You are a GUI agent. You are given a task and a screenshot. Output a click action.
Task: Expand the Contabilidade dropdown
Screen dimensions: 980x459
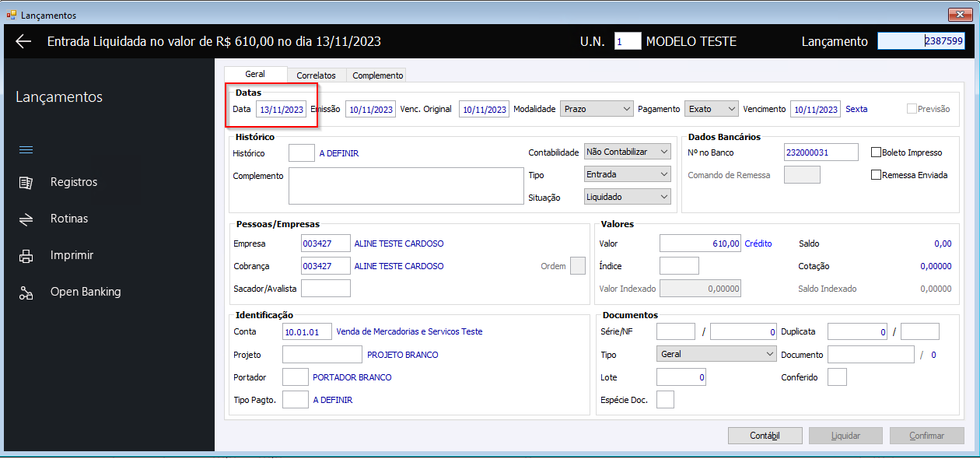tap(627, 152)
